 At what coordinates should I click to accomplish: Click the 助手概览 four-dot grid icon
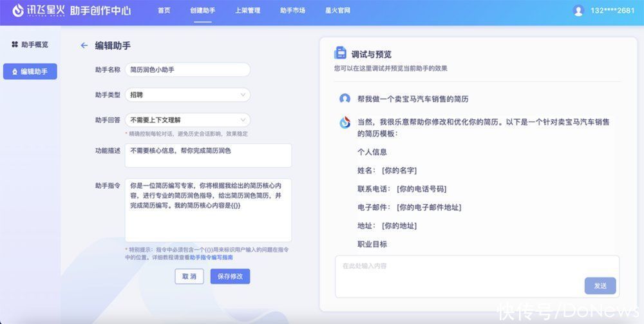15,44
